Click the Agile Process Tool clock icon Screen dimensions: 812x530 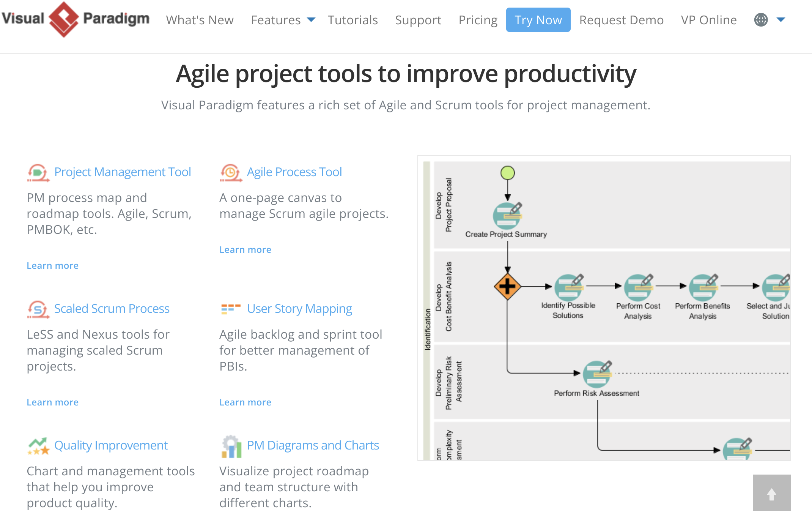pos(230,172)
